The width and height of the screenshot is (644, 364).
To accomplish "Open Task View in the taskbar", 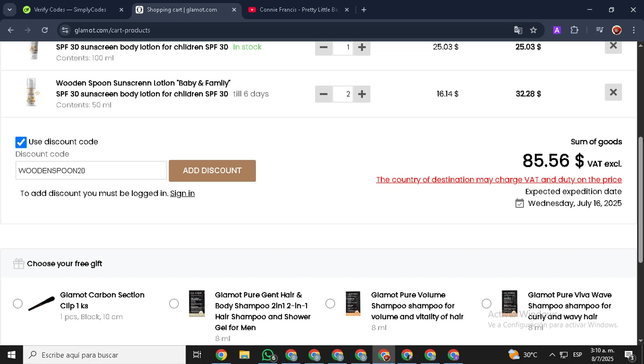I will 197,355.
